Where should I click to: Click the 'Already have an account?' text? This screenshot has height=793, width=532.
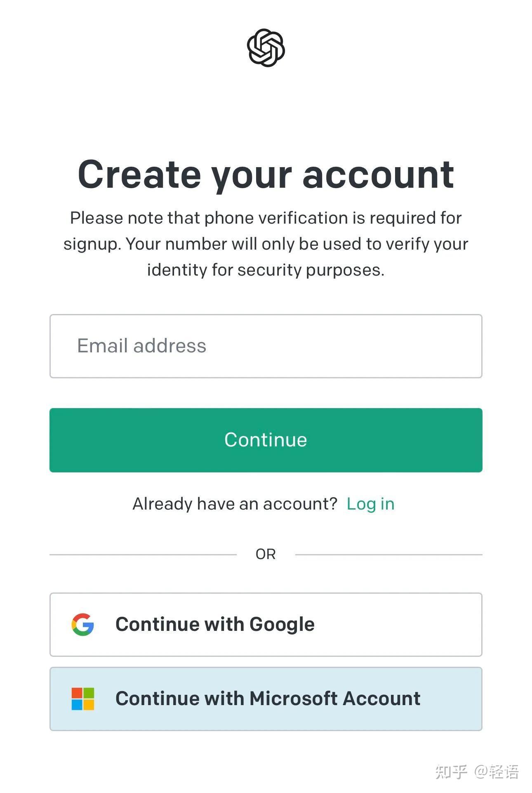pyautogui.click(x=235, y=504)
